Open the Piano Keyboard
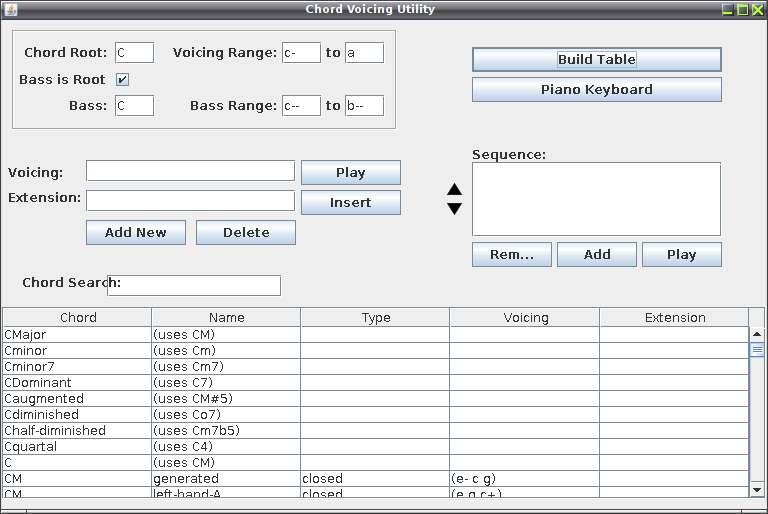Viewport: 768px width, 514px height. click(597, 90)
